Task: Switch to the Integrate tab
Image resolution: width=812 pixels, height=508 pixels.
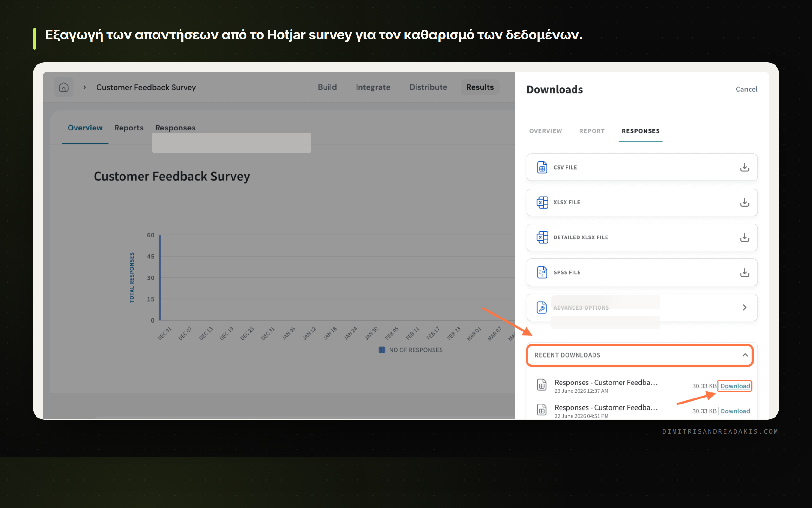Action: pos(373,87)
